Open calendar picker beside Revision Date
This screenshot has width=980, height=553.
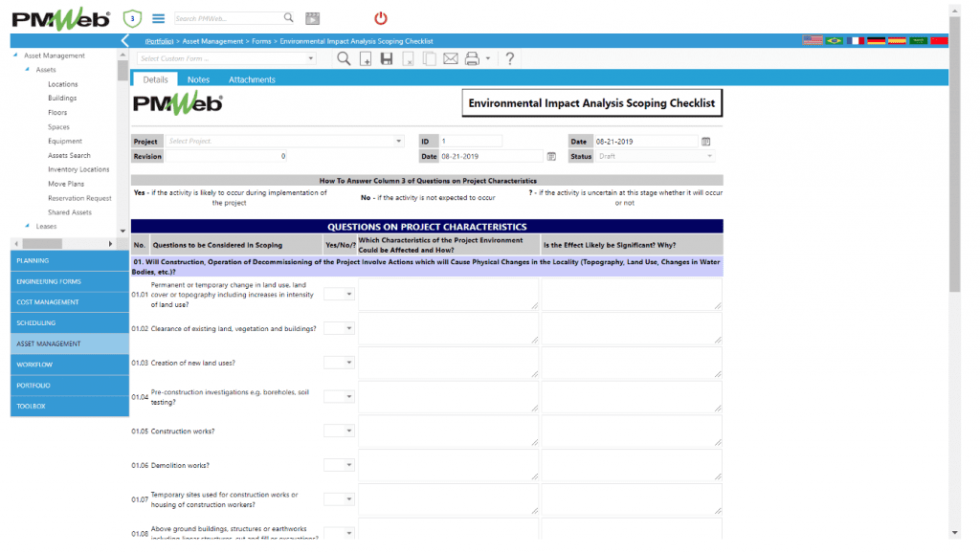[x=551, y=157]
